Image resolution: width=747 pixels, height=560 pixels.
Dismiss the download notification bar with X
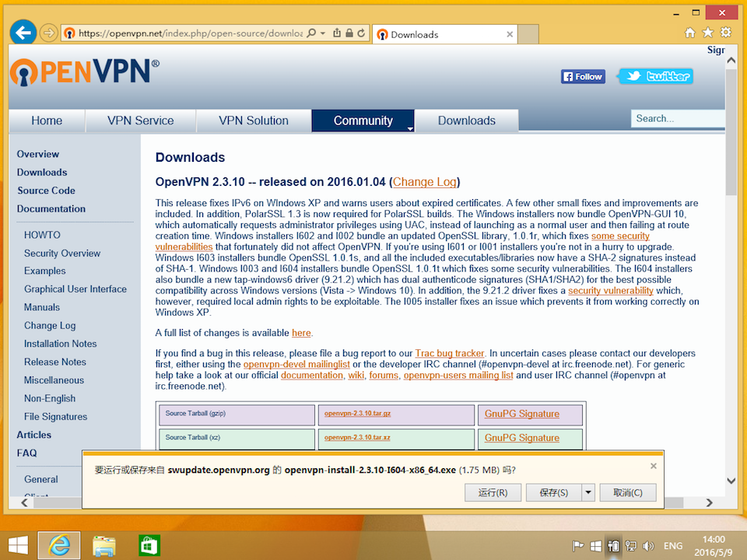click(654, 466)
